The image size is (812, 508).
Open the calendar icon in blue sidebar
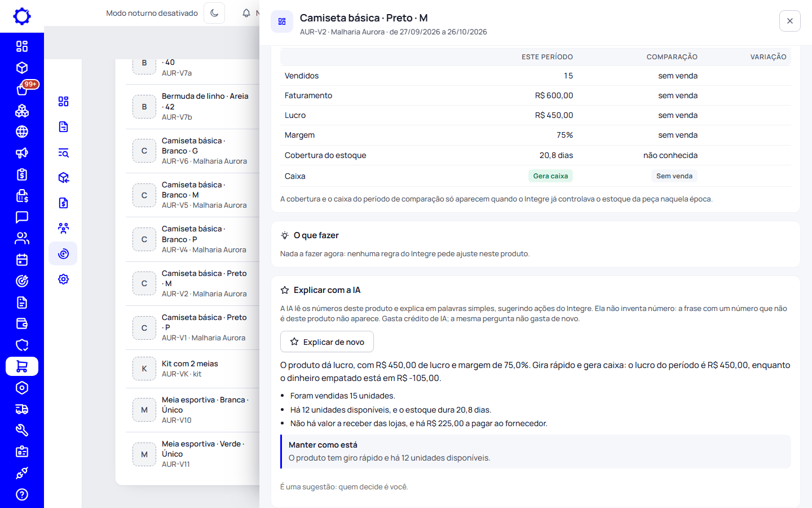click(22, 260)
